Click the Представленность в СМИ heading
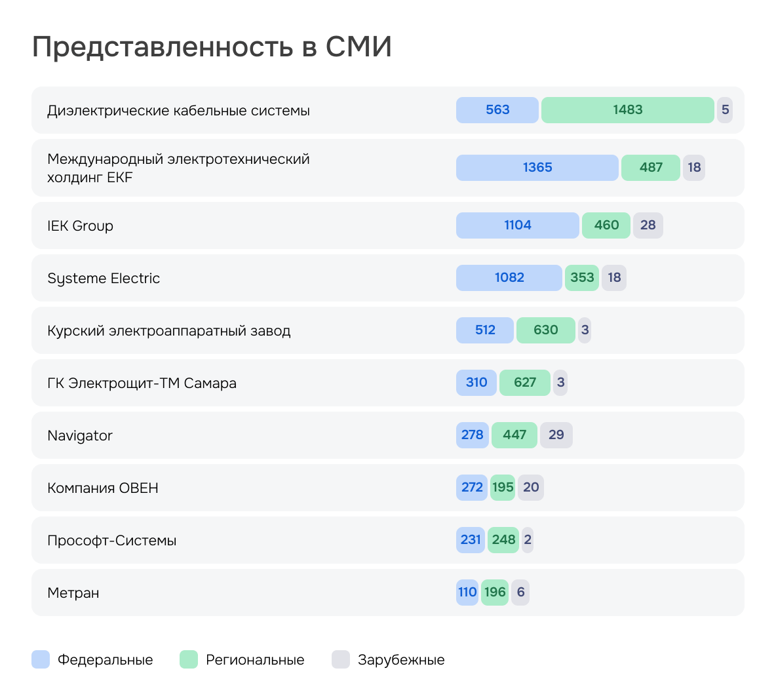 click(212, 47)
